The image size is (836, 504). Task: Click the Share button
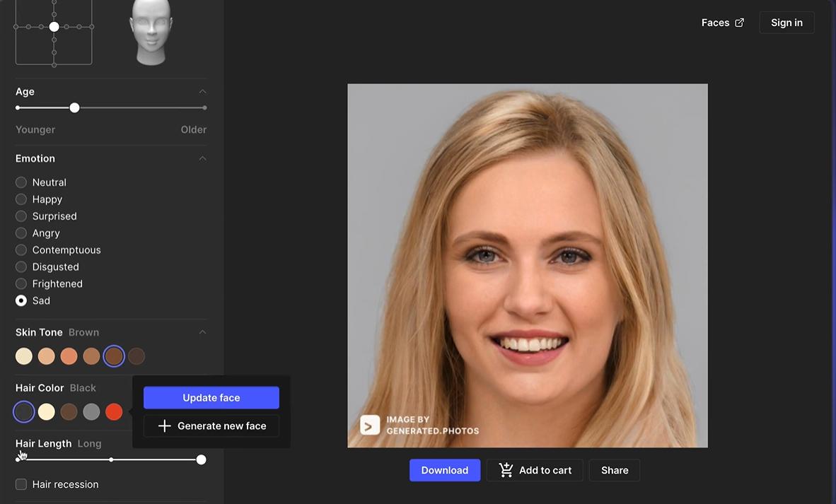click(x=614, y=470)
